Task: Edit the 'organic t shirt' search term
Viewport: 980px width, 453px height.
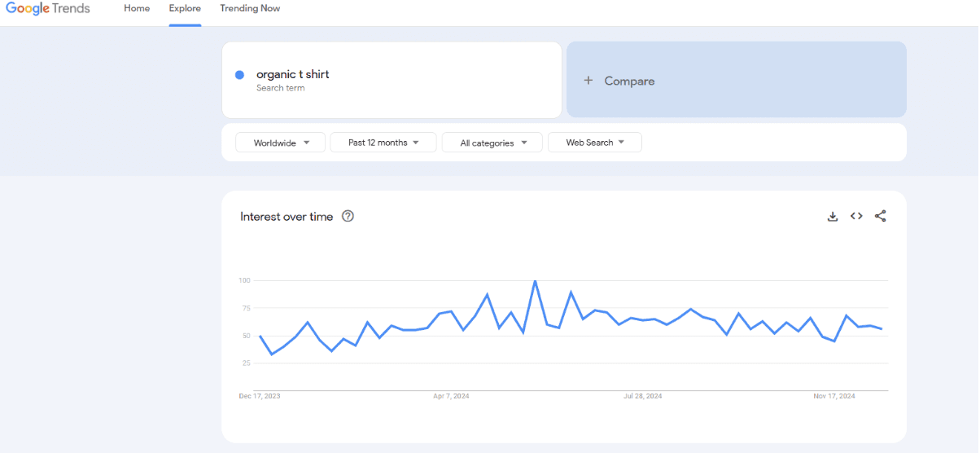Action: (293, 74)
